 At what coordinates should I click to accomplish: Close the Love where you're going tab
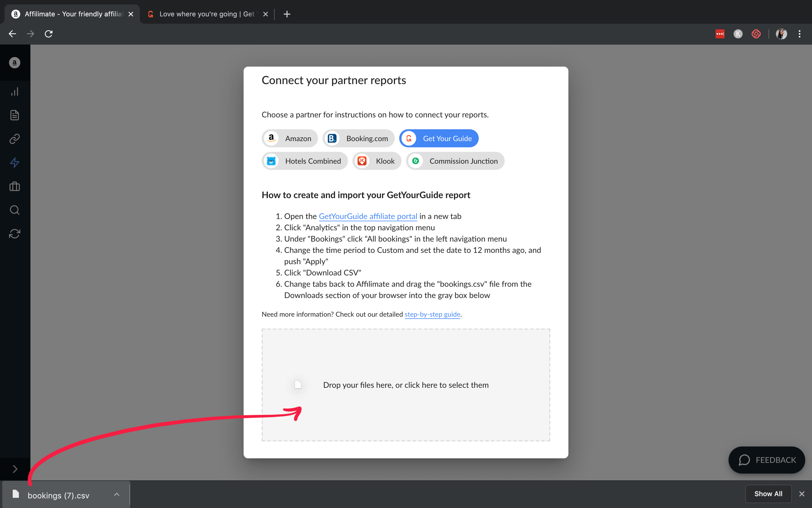(x=265, y=14)
